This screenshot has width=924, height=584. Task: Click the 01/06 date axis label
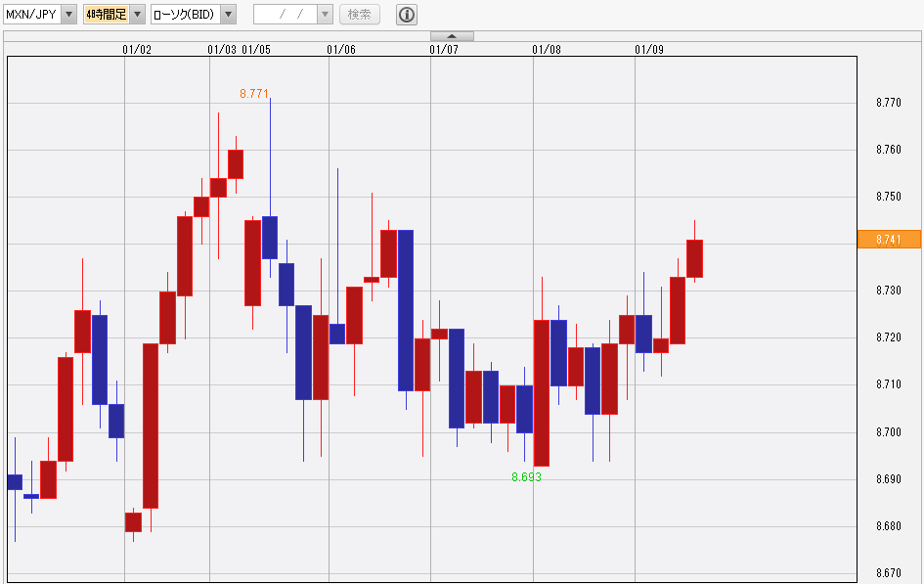(341, 48)
